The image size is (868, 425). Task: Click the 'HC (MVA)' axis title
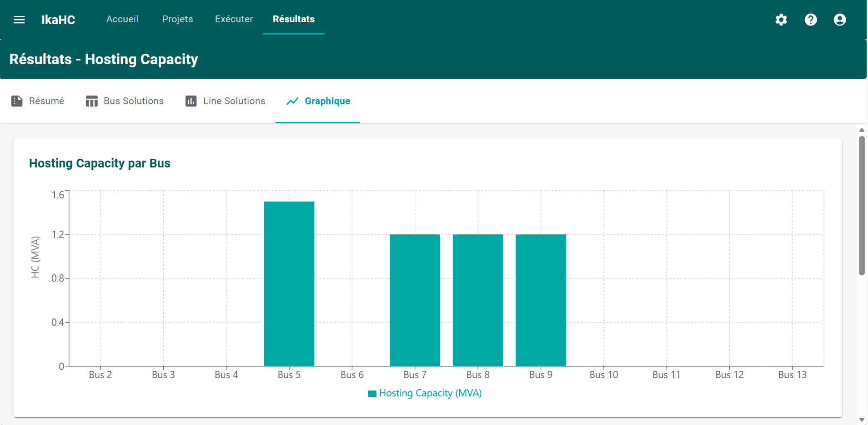coord(35,257)
